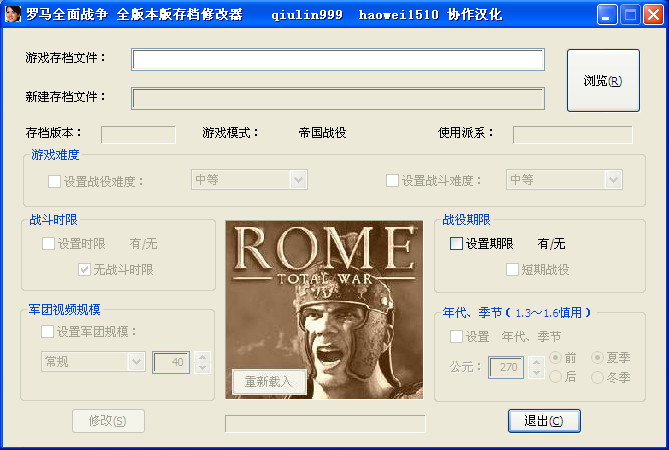
Task: Increase unit size with the up arrow
Action: 202,357
